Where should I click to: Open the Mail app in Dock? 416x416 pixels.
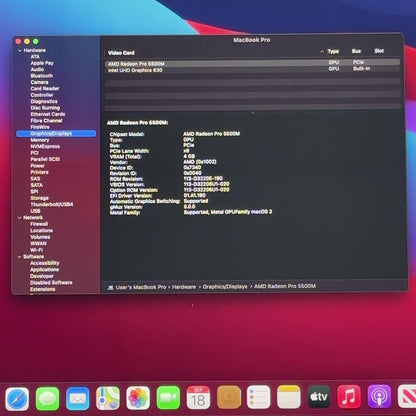click(78, 398)
